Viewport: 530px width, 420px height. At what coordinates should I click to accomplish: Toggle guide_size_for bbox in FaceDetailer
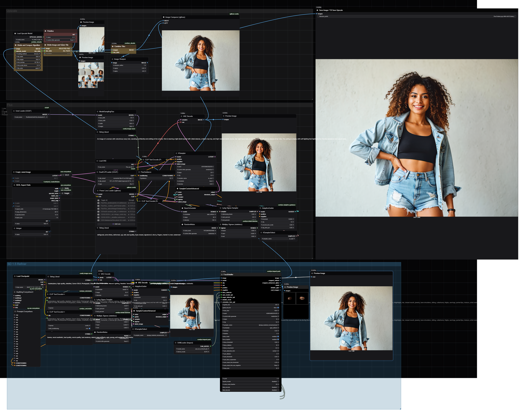click(251, 308)
